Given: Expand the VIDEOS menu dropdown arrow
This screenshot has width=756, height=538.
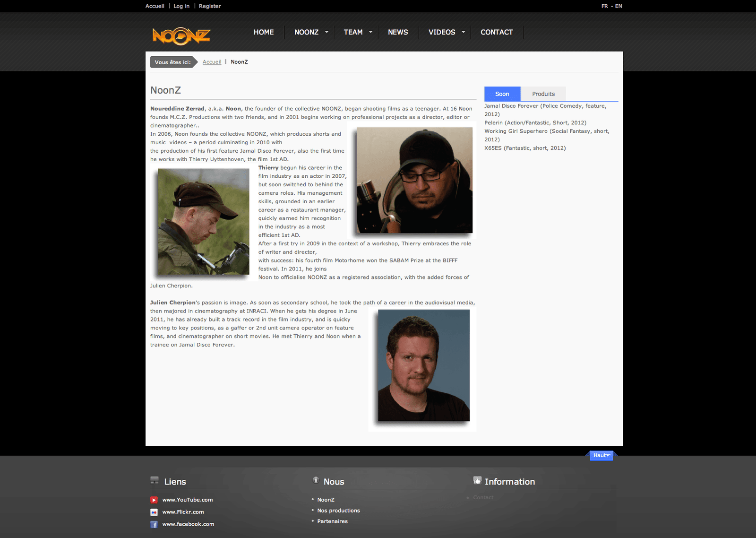Looking at the screenshot, I should pyautogui.click(x=464, y=32).
